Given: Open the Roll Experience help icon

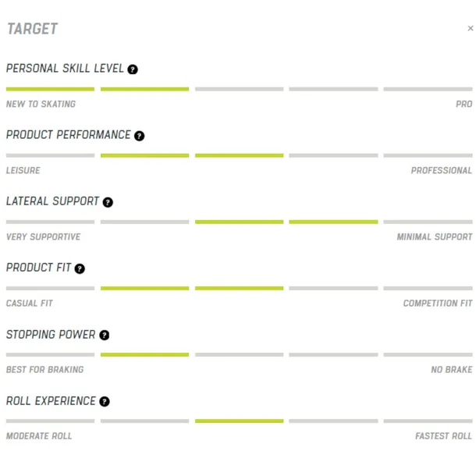Looking at the screenshot, I should pyautogui.click(x=105, y=402).
